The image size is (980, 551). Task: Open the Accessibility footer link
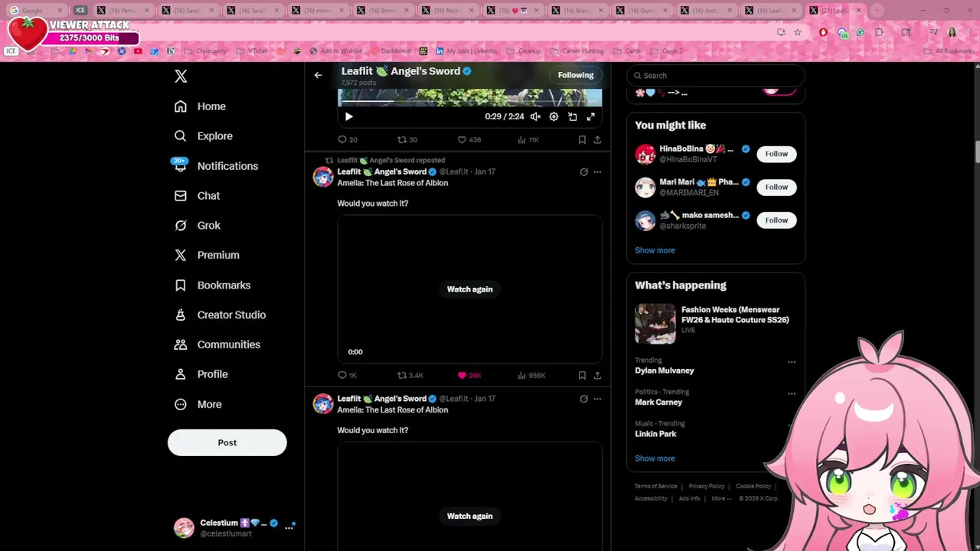tap(651, 498)
